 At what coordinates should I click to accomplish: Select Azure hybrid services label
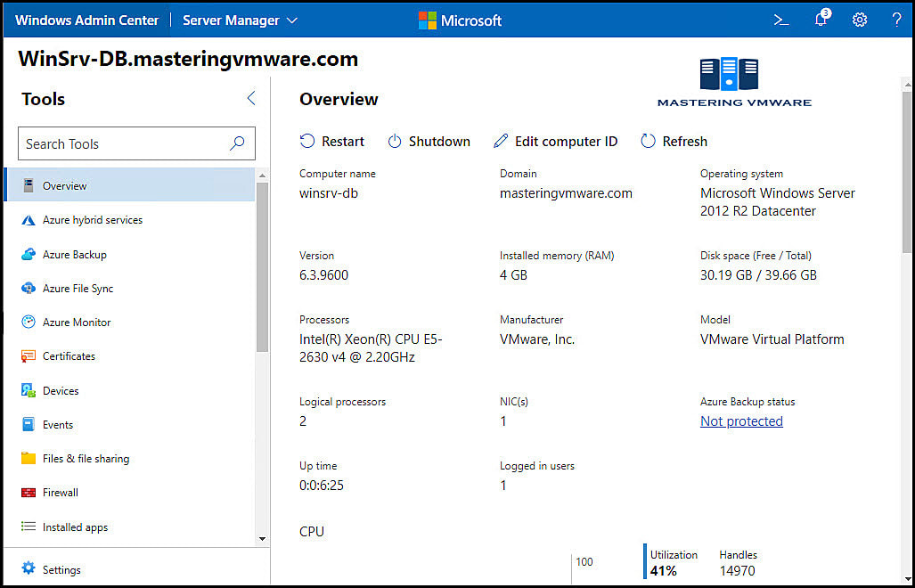92,220
